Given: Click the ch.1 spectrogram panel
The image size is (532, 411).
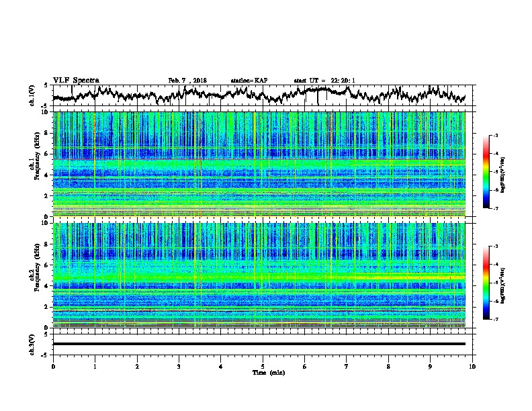Looking at the screenshot, I should coord(259,164).
